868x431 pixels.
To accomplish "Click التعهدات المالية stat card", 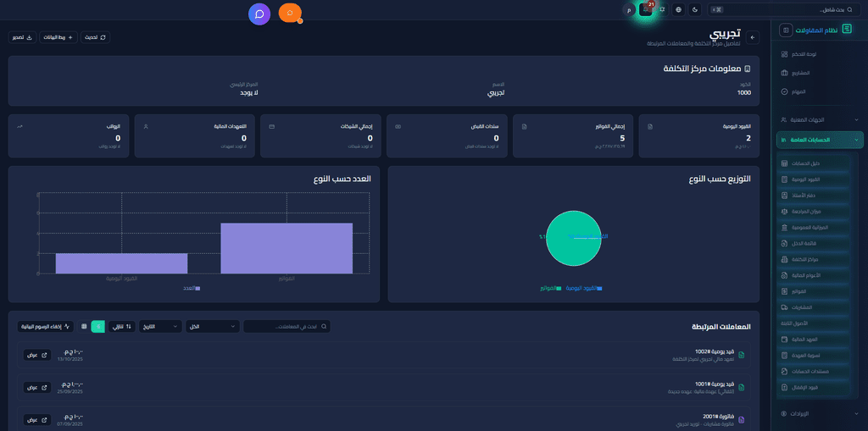I will 194,136.
